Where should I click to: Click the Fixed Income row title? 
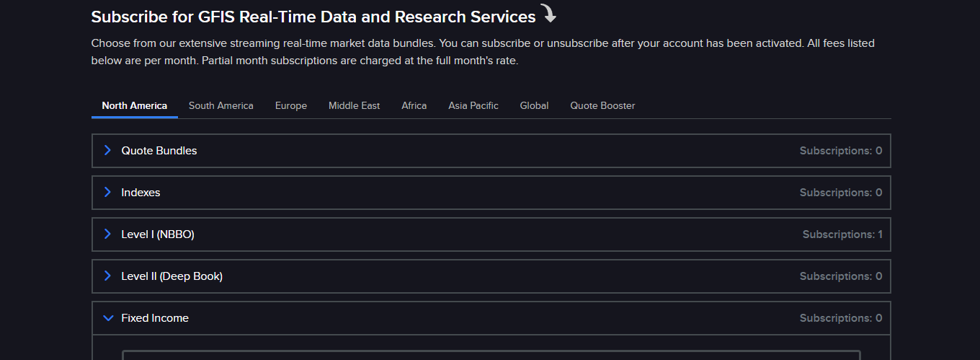click(x=155, y=318)
